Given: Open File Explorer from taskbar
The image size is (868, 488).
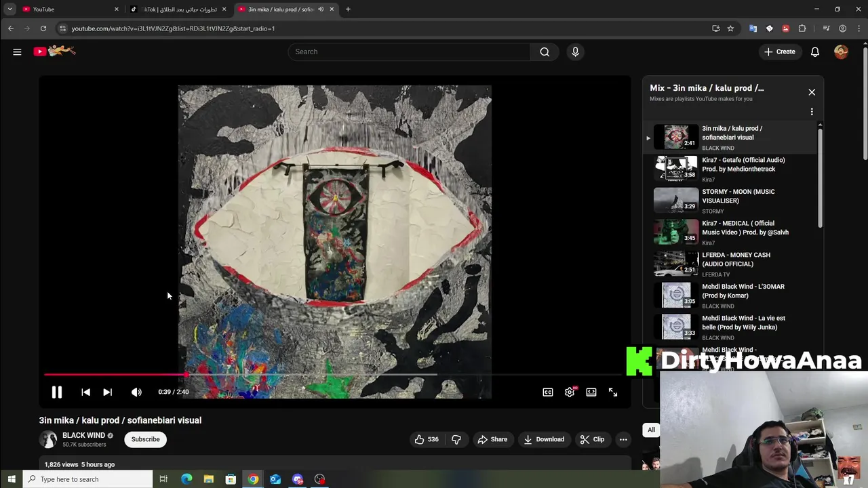Looking at the screenshot, I should (x=209, y=479).
